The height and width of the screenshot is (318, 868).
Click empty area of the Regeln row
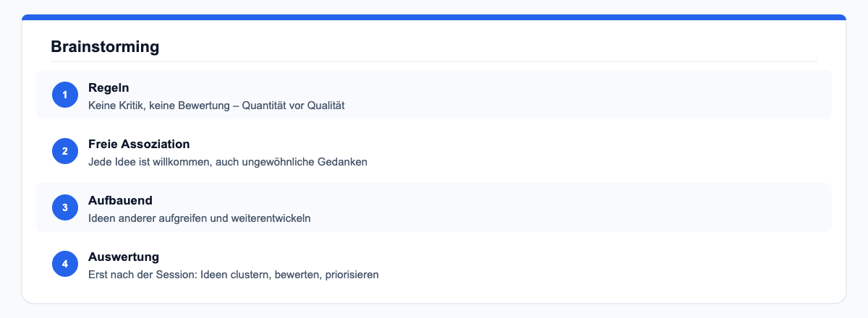point(579,95)
